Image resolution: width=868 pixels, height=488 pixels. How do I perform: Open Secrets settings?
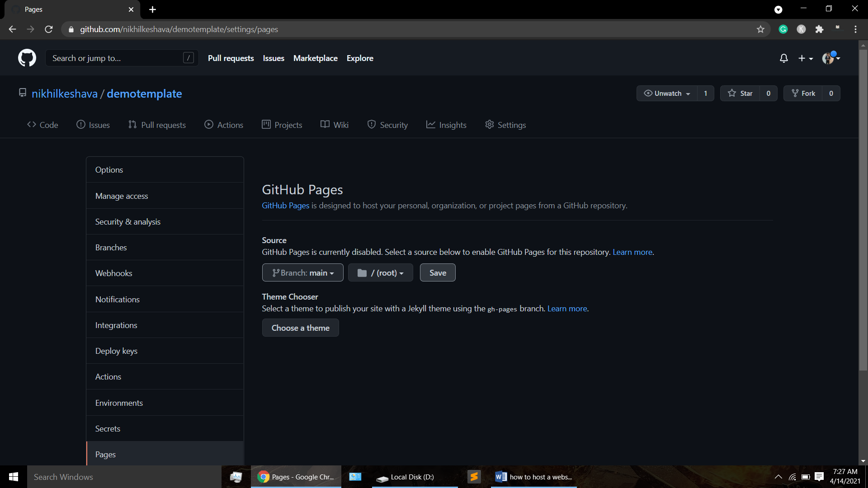coord(165,429)
